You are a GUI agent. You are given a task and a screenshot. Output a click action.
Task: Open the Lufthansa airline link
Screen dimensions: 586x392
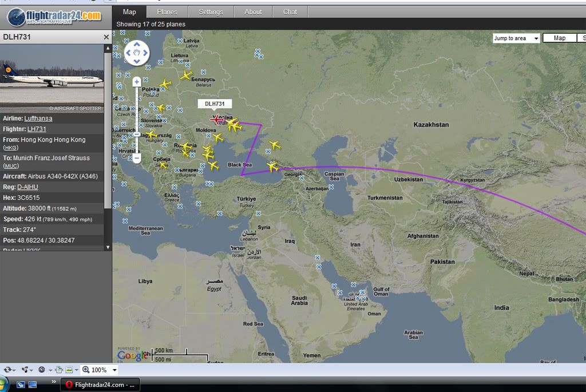point(38,118)
